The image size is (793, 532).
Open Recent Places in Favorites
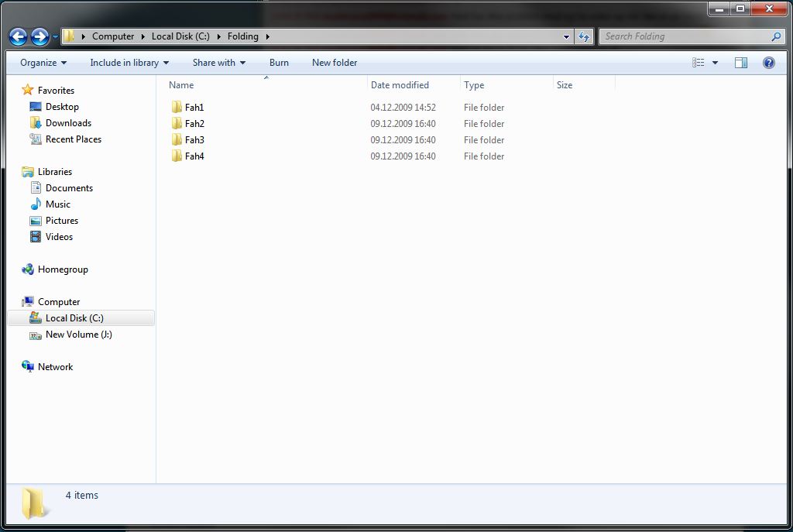tap(74, 139)
